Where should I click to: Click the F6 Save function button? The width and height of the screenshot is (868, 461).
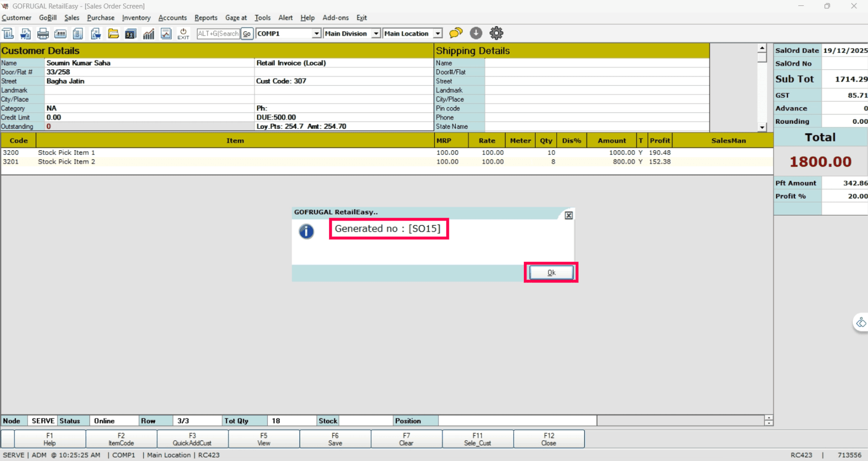pyautogui.click(x=335, y=439)
